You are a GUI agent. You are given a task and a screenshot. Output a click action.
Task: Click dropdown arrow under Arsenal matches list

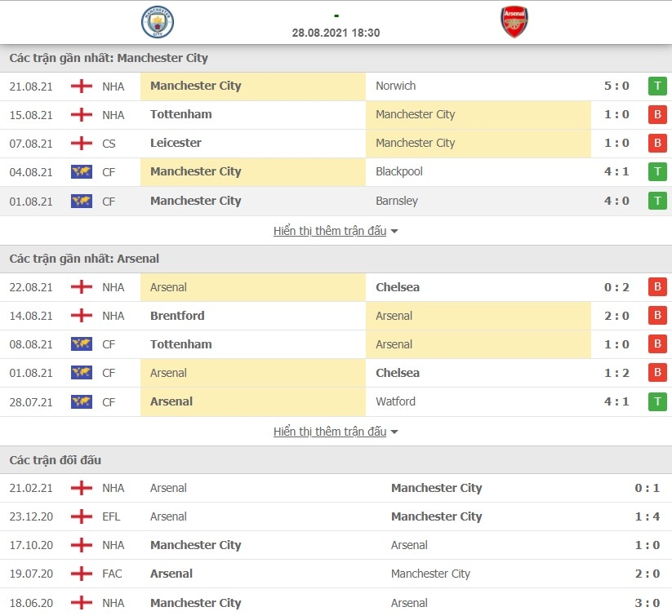[x=394, y=432]
